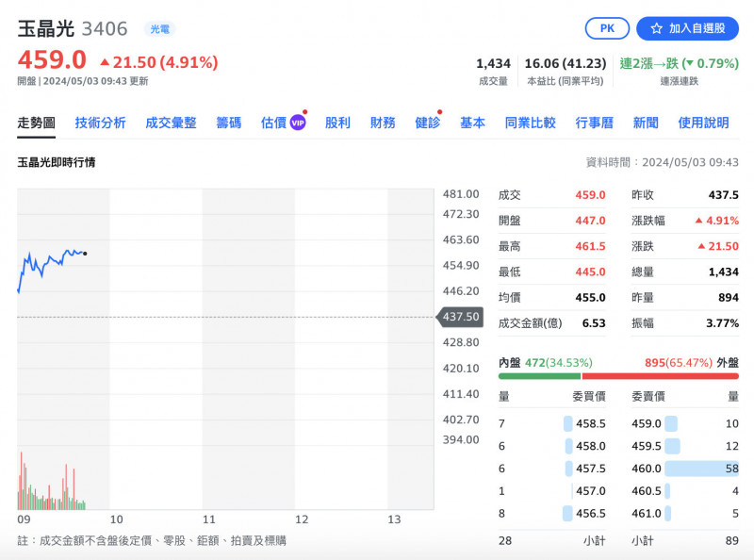Click the 資料時間 timestamp text
This screenshot has width=754, height=560.
pyautogui.click(x=662, y=162)
